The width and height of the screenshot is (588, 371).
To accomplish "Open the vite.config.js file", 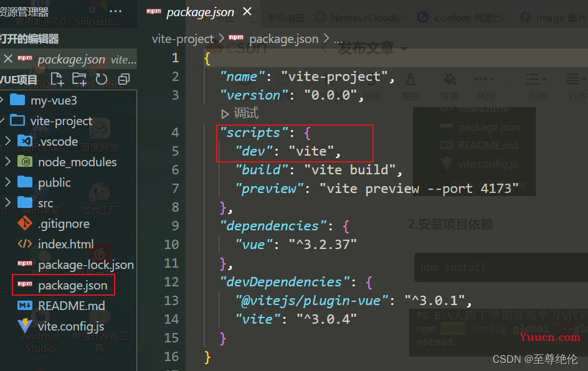I will (71, 326).
